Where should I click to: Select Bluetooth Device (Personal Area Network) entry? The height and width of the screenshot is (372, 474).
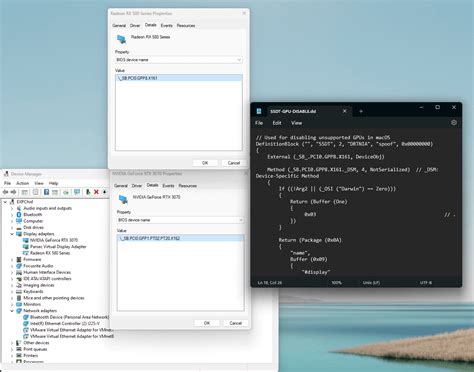point(69,317)
